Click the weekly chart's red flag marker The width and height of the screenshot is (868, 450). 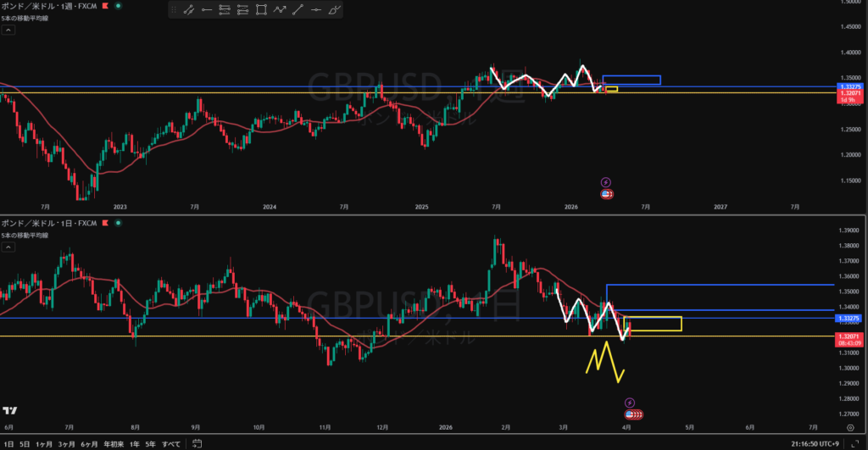tap(104, 6)
